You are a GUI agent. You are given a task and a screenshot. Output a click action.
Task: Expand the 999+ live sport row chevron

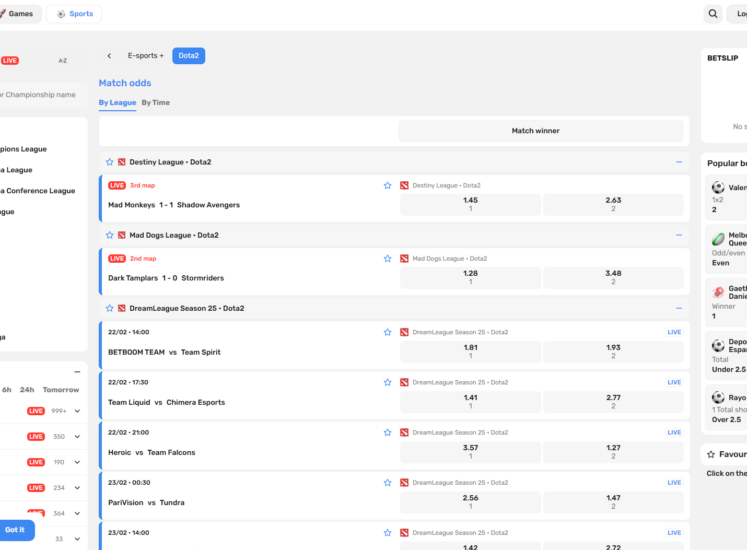77,411
